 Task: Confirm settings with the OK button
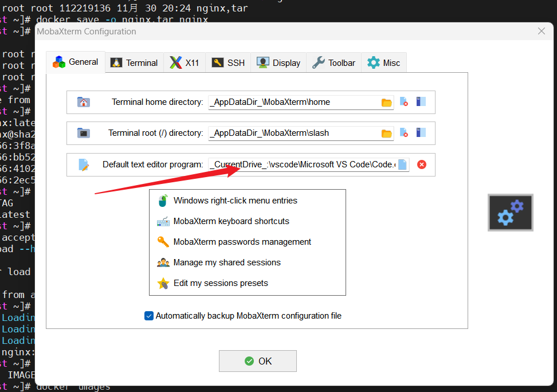[258, 361]
